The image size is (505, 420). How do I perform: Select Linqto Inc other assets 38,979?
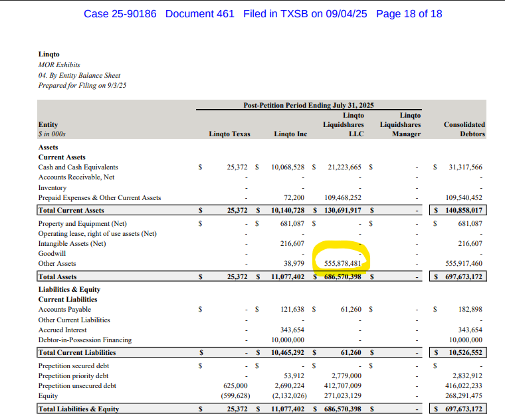[294, 263]
